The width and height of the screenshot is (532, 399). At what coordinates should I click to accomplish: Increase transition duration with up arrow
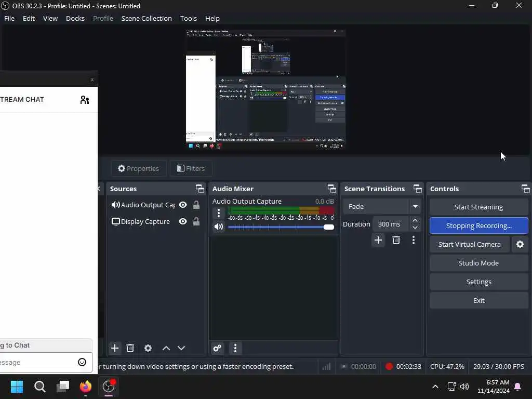415,220
